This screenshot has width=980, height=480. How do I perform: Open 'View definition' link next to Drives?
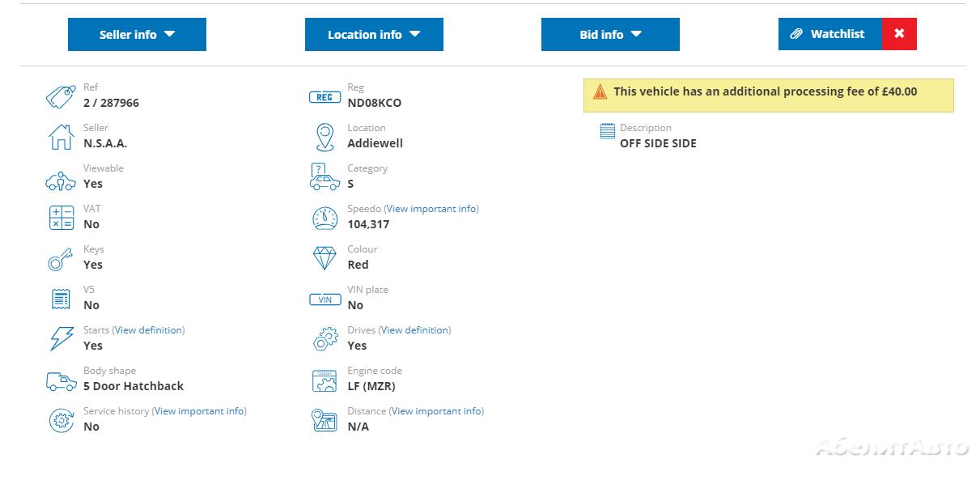coord(415,330)
